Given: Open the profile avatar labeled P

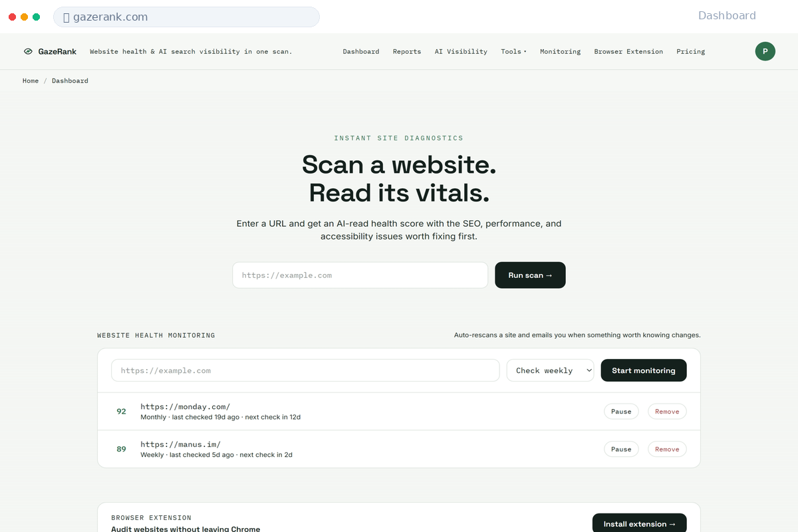Looking at the screenshot, I should click(765, 51).
